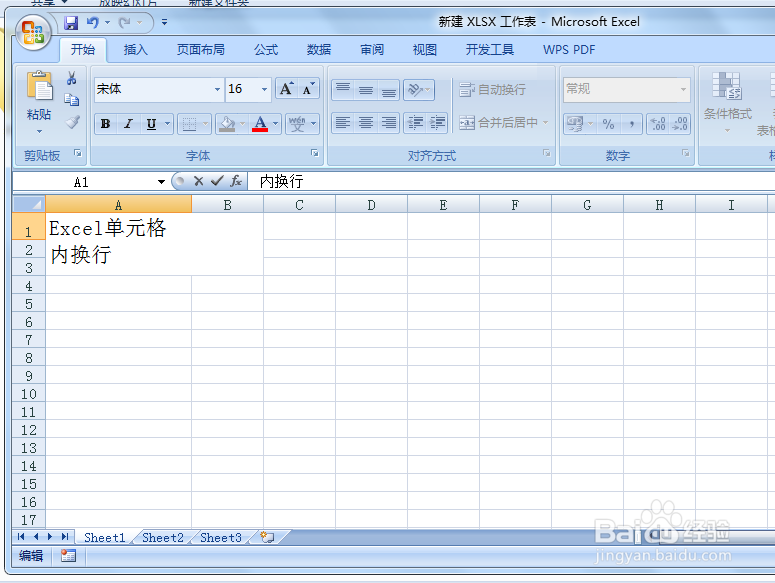Insert a new worksheet tab icon
The height and width of the screenshot is (583, 775).
pos(267,538)
